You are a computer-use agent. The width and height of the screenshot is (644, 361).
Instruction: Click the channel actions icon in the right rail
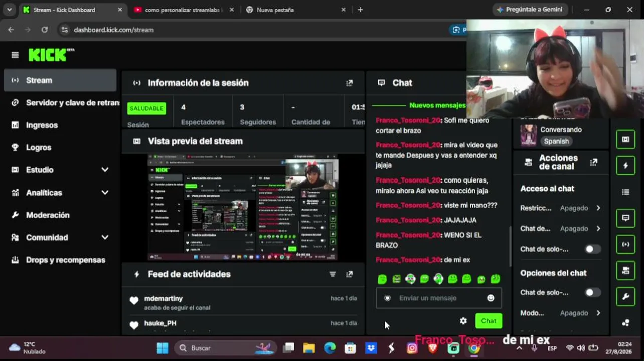[x=625, y=271]
